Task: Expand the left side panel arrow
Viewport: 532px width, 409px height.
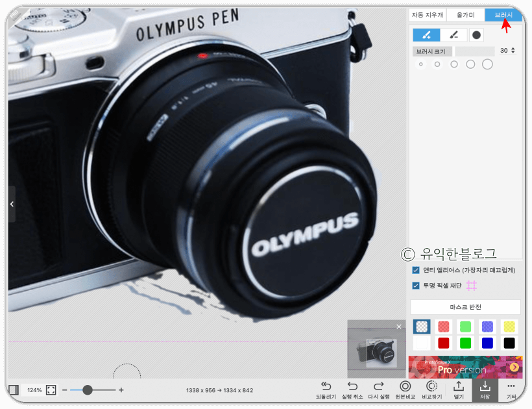Action: (12, 204)
